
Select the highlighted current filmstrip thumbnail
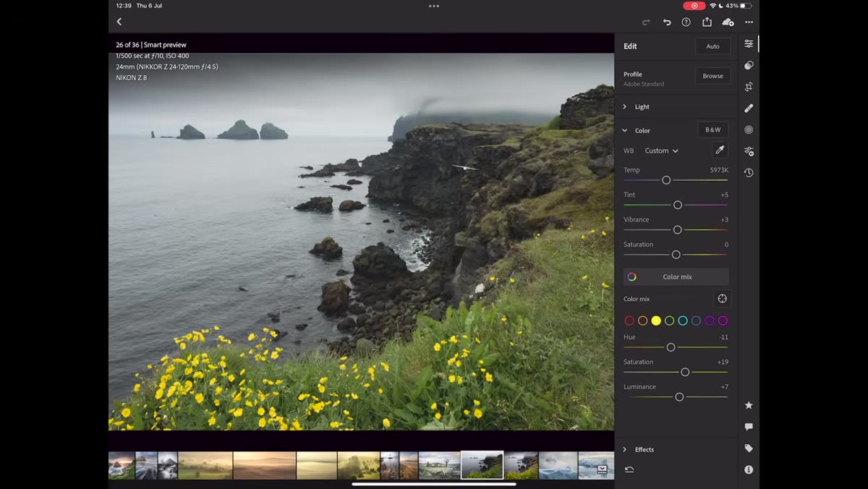[x=482, y=465]
